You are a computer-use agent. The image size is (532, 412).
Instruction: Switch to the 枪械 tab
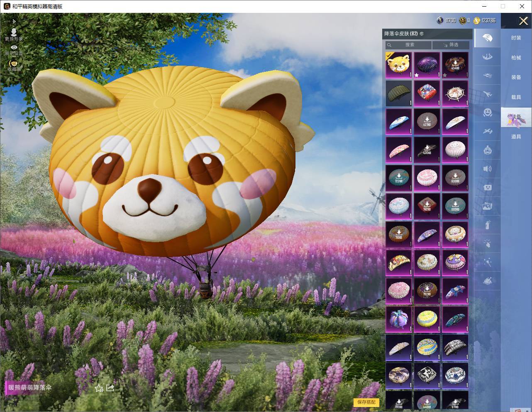(x=516, y=58)
